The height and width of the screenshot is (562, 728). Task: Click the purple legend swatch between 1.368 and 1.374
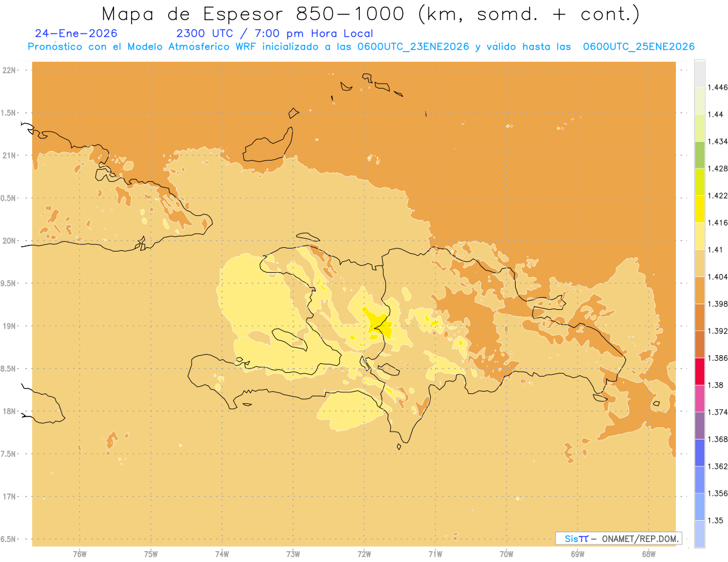click(699, 426)
